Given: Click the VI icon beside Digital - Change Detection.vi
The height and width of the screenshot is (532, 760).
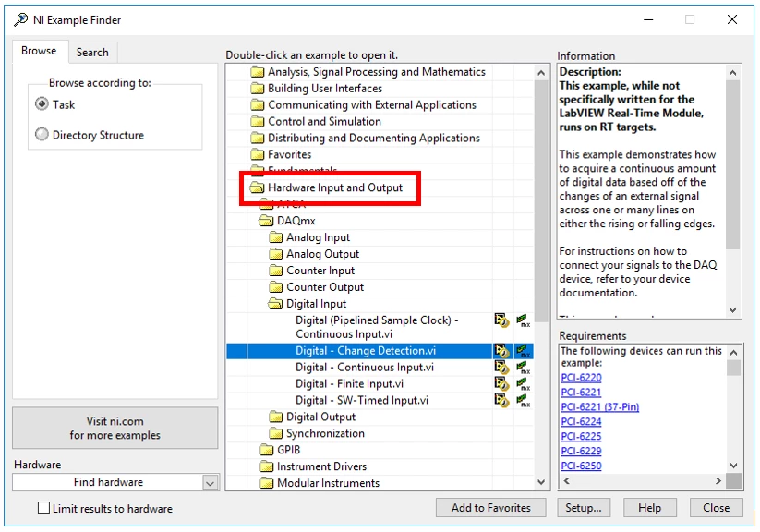Looking at the screenshot, I should click(x=501, y=351).
